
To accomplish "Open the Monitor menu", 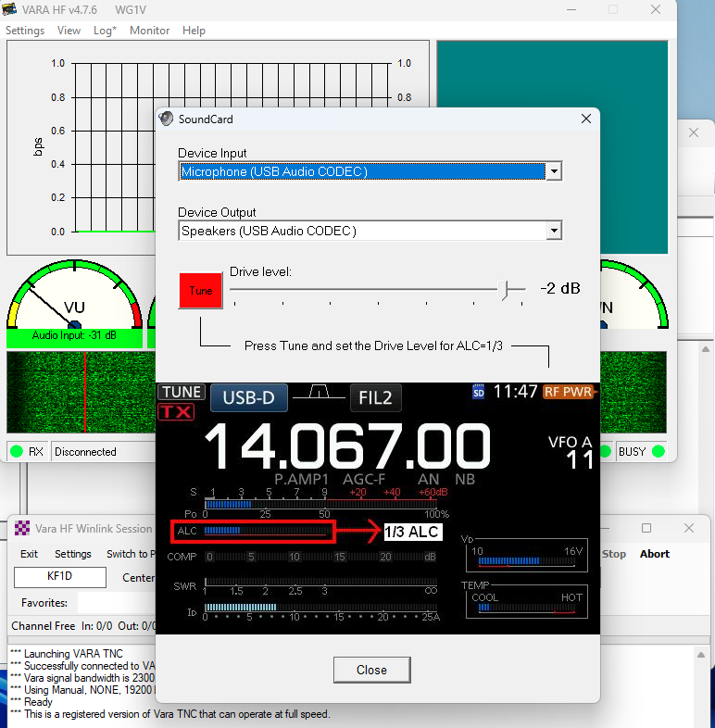I will (x=149, y=31).
